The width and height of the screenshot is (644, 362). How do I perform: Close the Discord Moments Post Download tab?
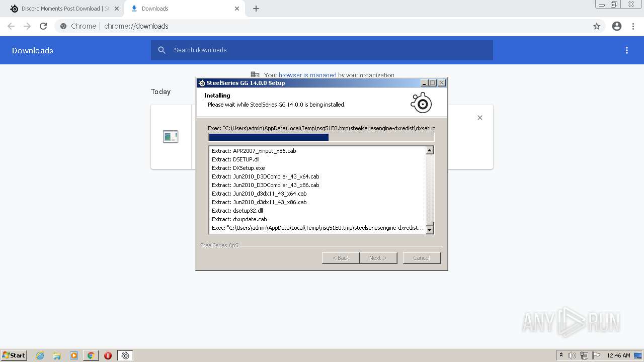pyautogui.click(x=117, y=9)
